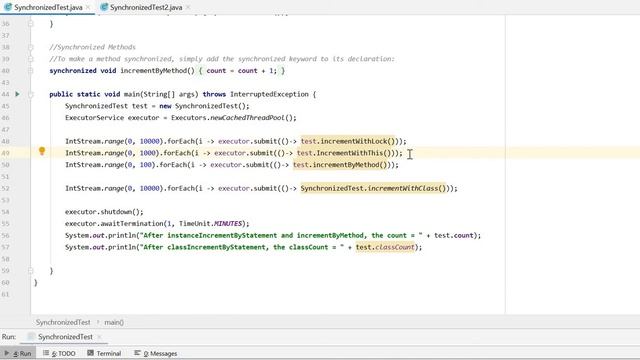Image resolution: width=640 pixels, height=360 pixels.
Task: Click SynchronizedTest in the breadcrumb bar
Action: [63, 322]
